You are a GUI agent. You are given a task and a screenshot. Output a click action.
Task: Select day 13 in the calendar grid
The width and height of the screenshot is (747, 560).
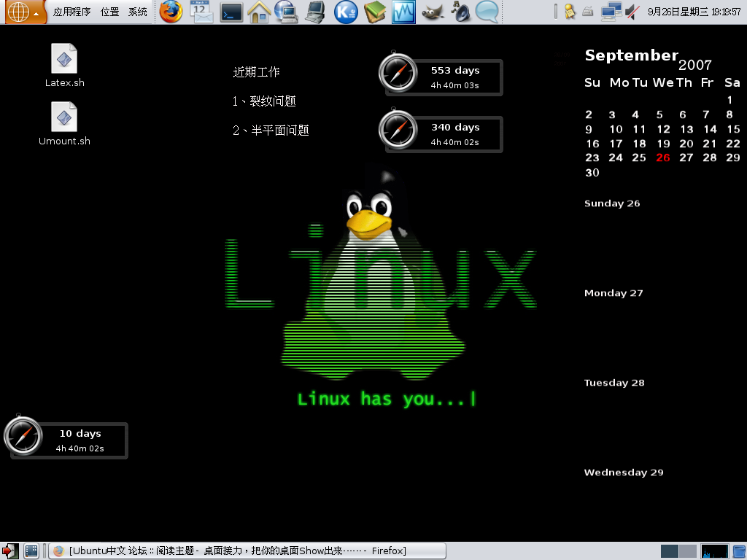686,129
